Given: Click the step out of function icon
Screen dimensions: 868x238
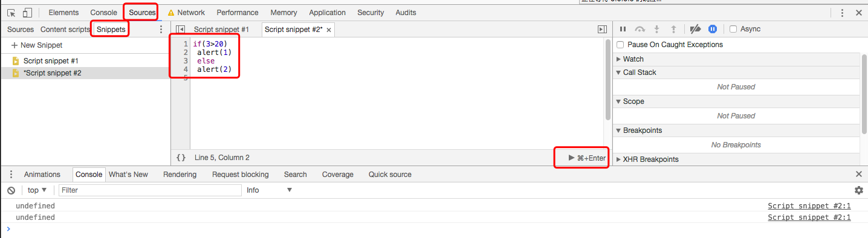Looking at the screenshot, I should tap(673, 29).
